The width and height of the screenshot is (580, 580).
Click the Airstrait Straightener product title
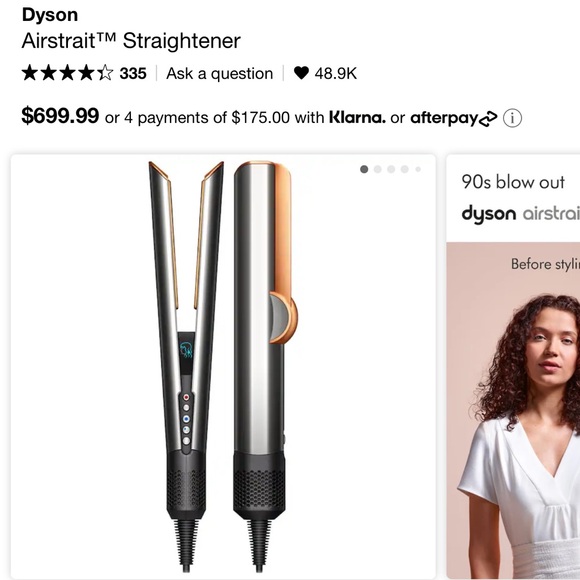pos(131,41)
